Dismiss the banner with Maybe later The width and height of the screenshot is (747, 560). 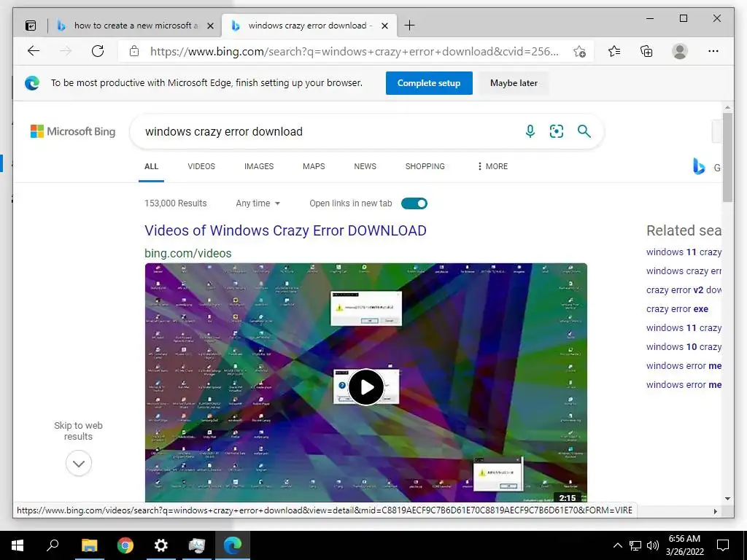(514, 83)
